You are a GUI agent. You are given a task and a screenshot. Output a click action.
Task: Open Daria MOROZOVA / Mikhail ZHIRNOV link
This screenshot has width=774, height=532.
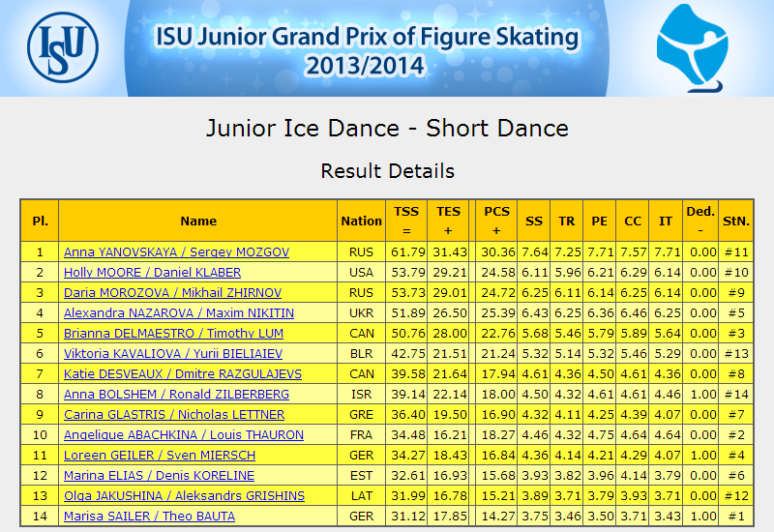tap(173, 293)
